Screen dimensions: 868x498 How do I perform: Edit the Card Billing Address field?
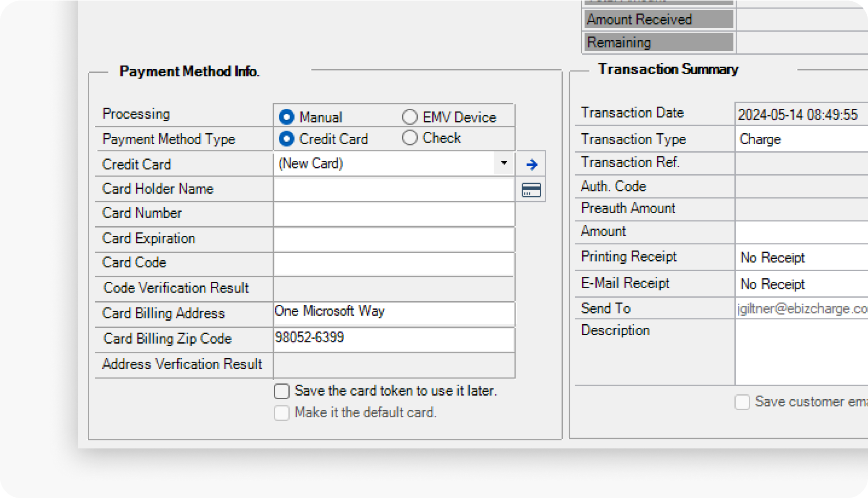click(393, 313)
